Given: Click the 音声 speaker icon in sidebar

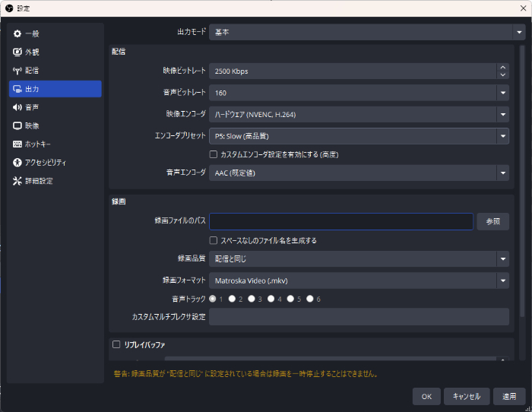Looking at the screenshot, I should point(17,107).
